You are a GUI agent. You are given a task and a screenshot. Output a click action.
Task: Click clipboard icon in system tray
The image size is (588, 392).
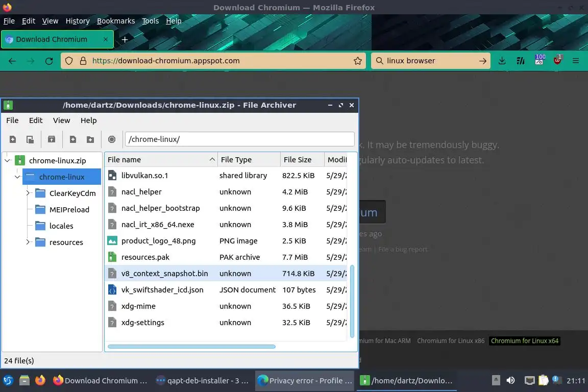coord(544,380)
